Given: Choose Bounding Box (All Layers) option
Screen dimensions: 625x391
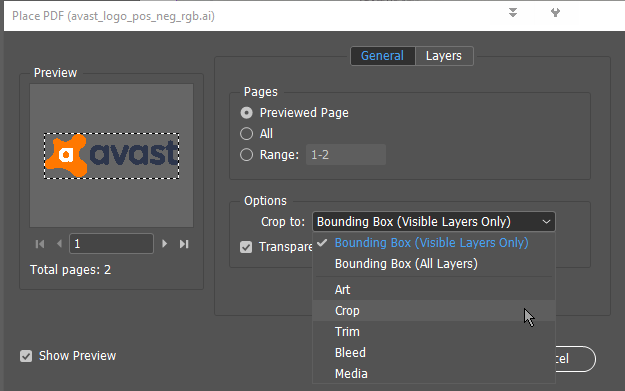Looking at the screenshot, I should coord(434,264).
